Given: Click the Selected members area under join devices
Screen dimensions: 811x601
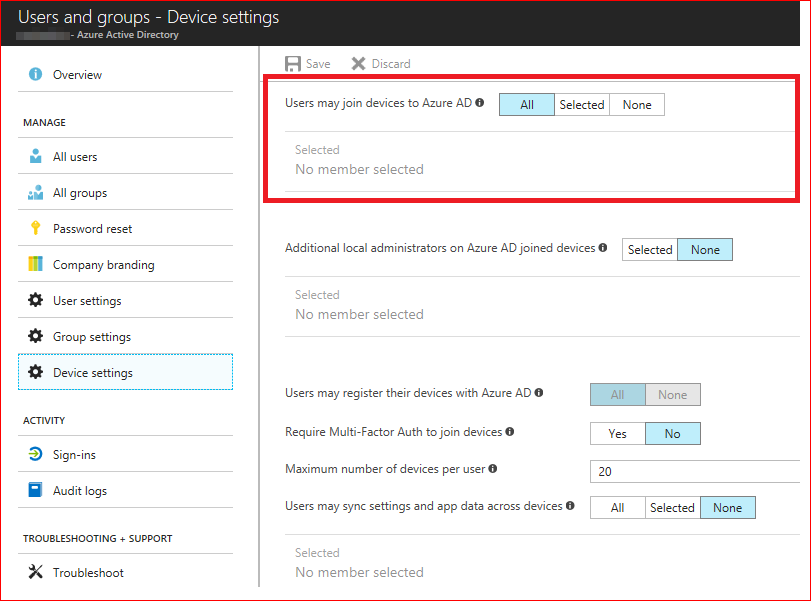Looking at the screenshot, I should 359,161.
